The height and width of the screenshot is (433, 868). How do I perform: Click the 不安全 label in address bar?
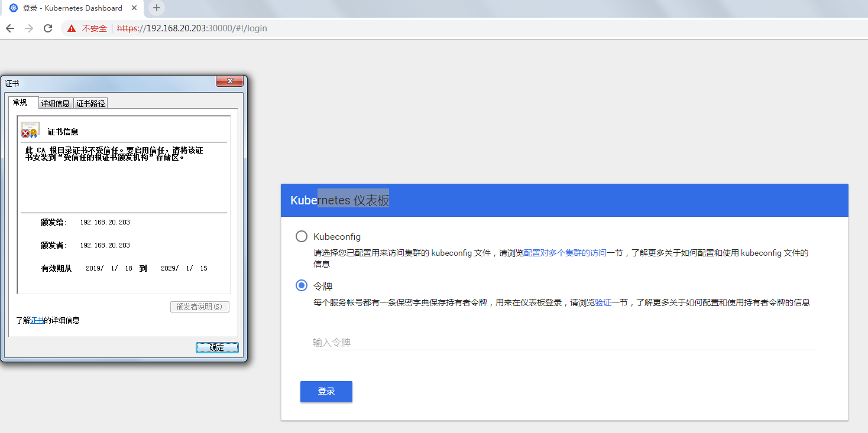pos(95,28)
